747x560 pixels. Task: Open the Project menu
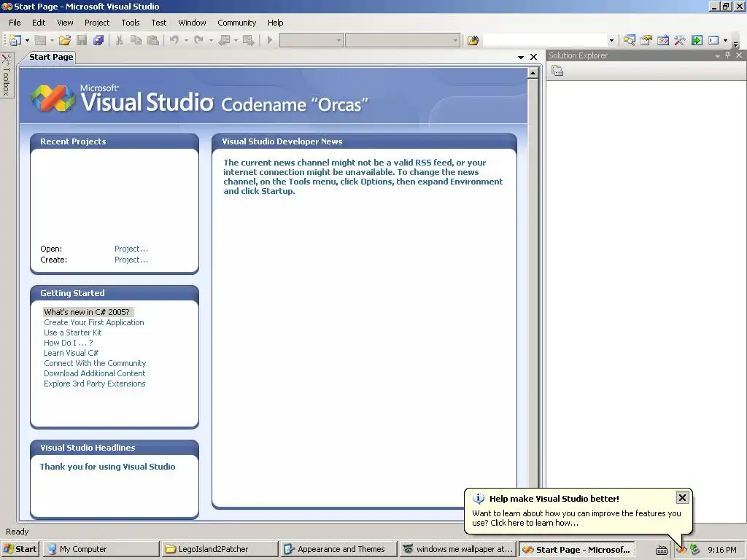[x=97, y=23]
